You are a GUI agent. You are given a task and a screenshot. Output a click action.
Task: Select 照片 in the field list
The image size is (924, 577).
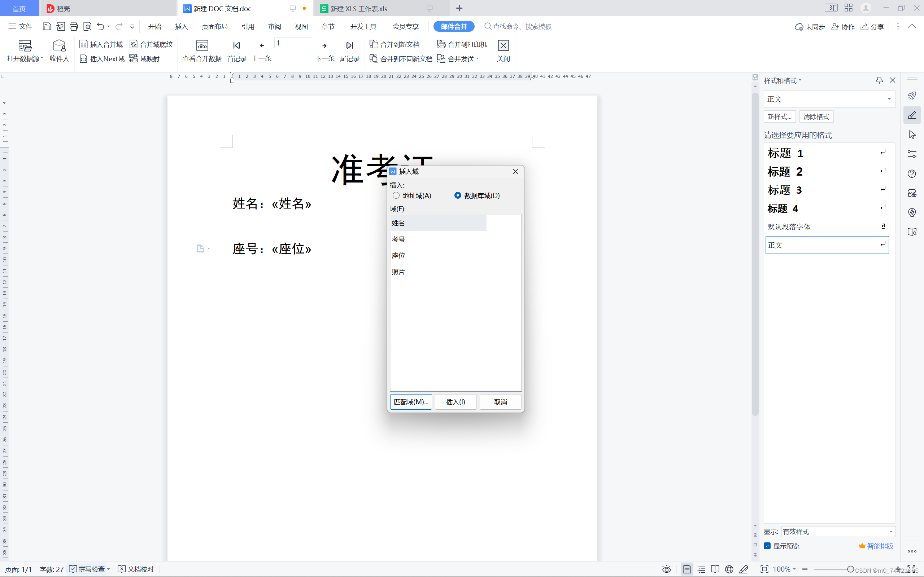tap(398, 272)
